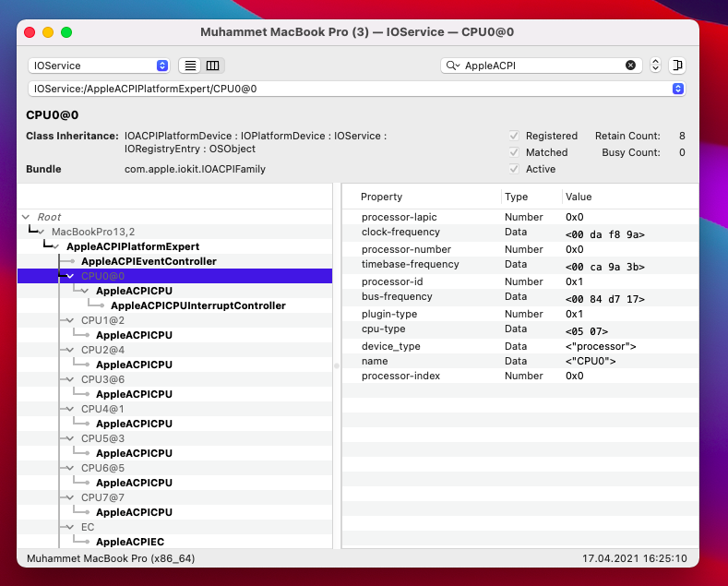Clear the AppleACPI search text
The image size is (728, 586).
pos(630,66)
